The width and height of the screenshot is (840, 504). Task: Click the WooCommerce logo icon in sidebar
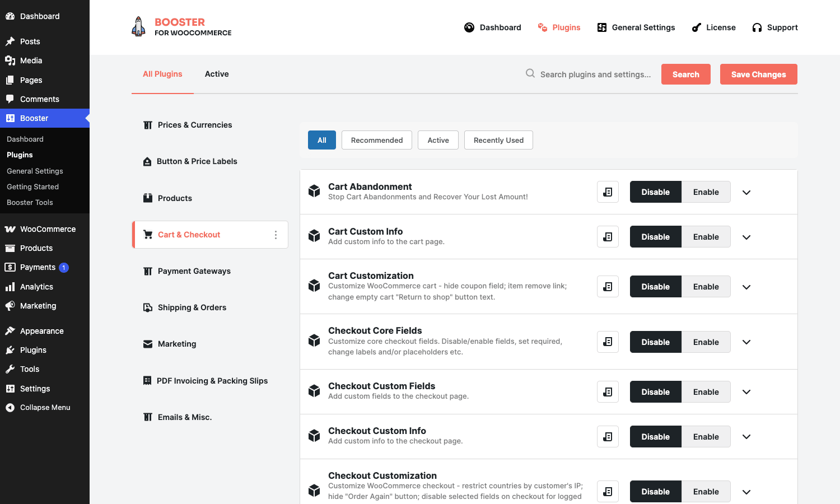[x=10, y=229]
